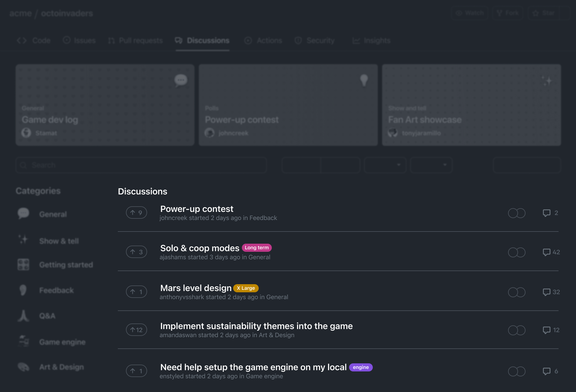Toggle upvote on Implement sustainability themes discussion
The height and width of the screenshot is (392, 576).
point(136,330)
